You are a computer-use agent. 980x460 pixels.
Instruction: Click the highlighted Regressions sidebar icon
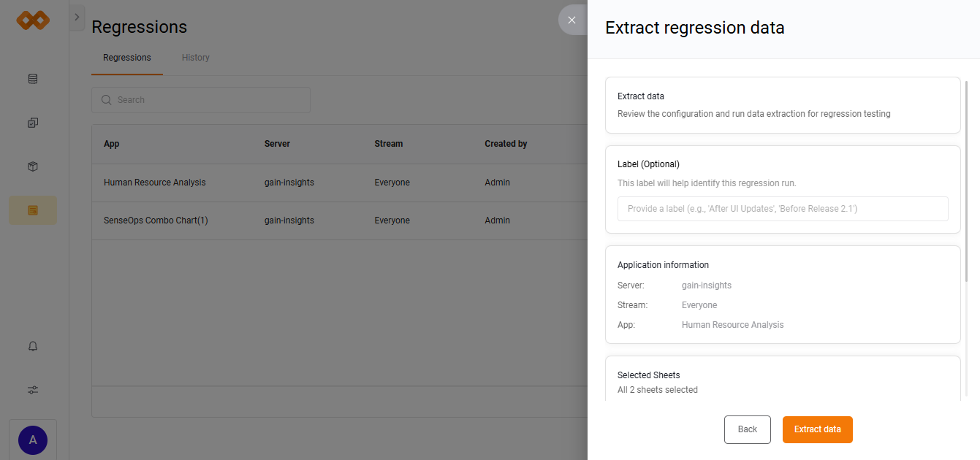[32, 210]
